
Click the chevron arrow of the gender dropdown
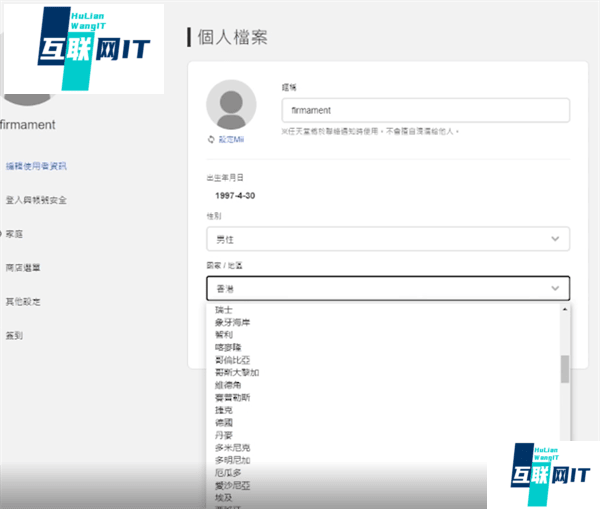(556, 239)
